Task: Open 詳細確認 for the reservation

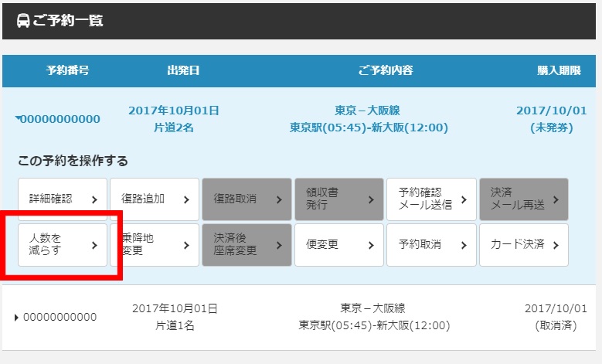Action: pyautogui.click(x=63, y=199)
